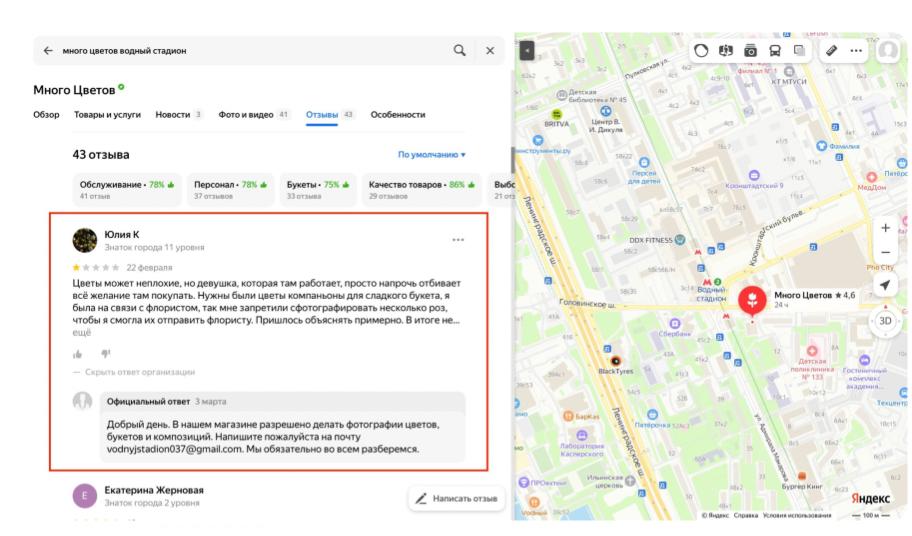Click reviewer name Юлия К
This screenshot has height=536, width=912.
pyautogui.click(x=122, y=234)
